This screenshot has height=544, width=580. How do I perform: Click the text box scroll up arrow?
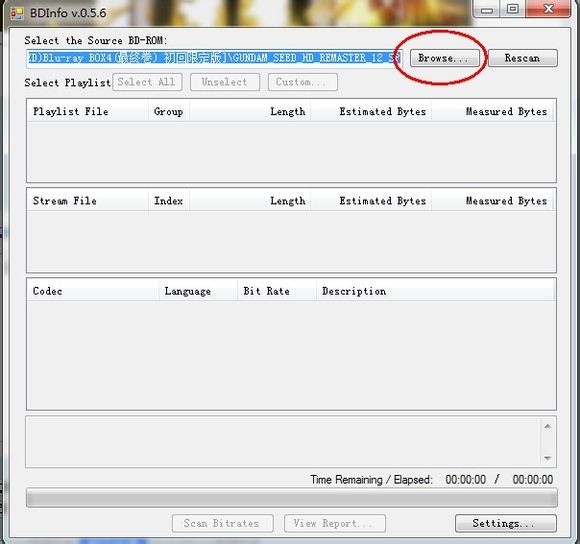click(548, 426)
